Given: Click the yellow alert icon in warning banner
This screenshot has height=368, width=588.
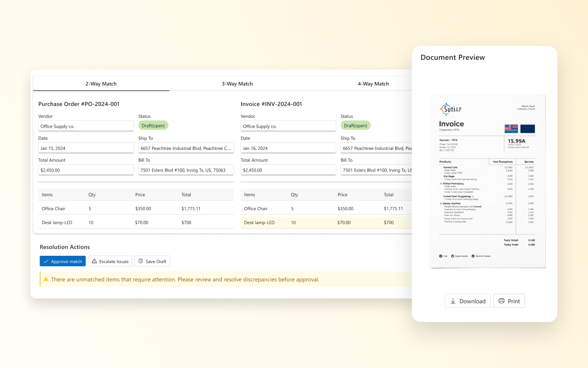Looking at the screenshot, I should (x=45, y=279).
